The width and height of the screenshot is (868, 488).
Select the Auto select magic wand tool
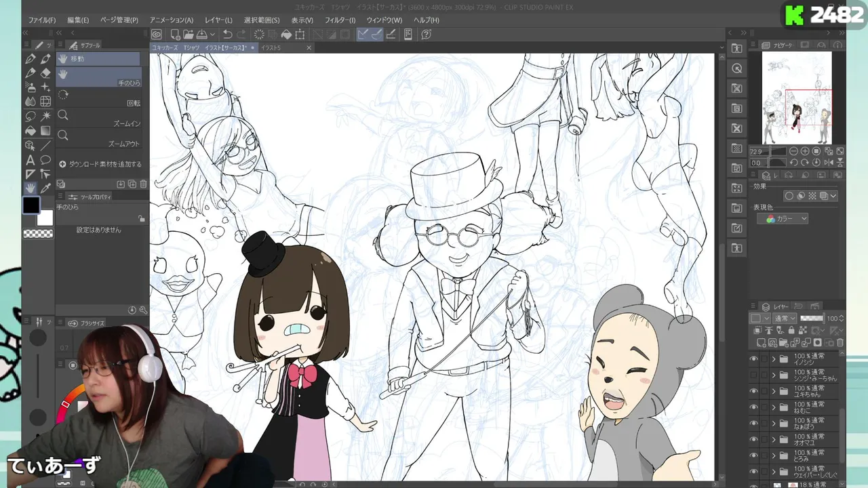click(x=45, y=116)
